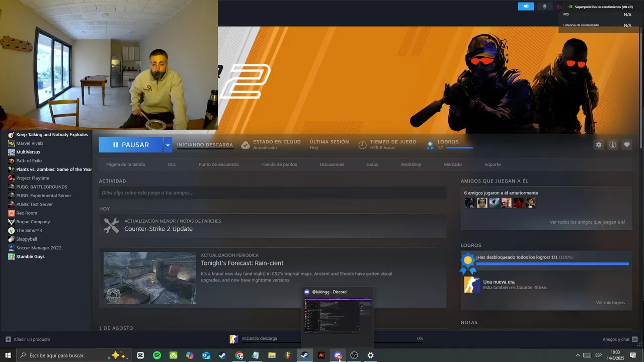Open Google Chrome from the taskbar
644x362 pixels.
click(x=239, y=355)
